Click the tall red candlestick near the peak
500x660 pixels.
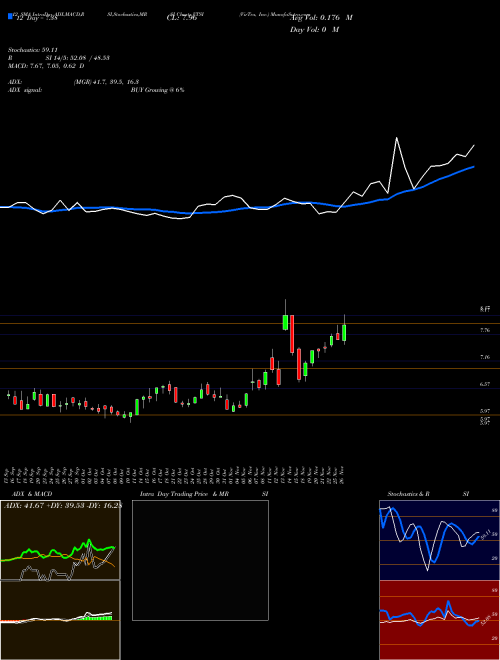pyautogui.click(x=292, y=334)
